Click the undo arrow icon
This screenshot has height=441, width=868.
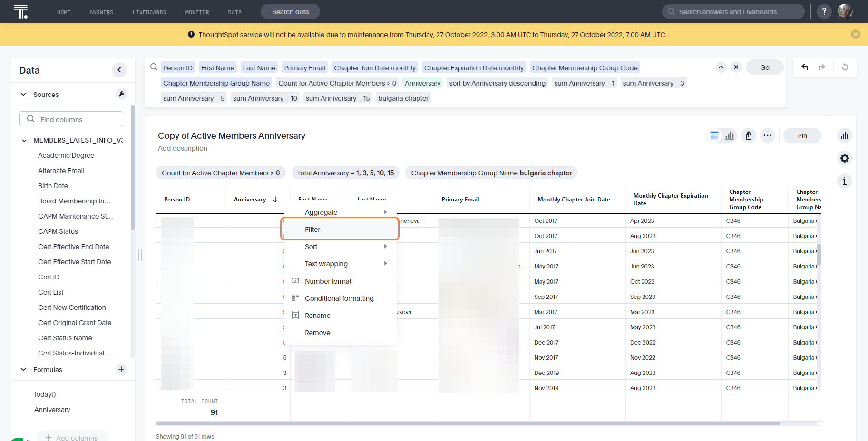(x=805, y=67)
